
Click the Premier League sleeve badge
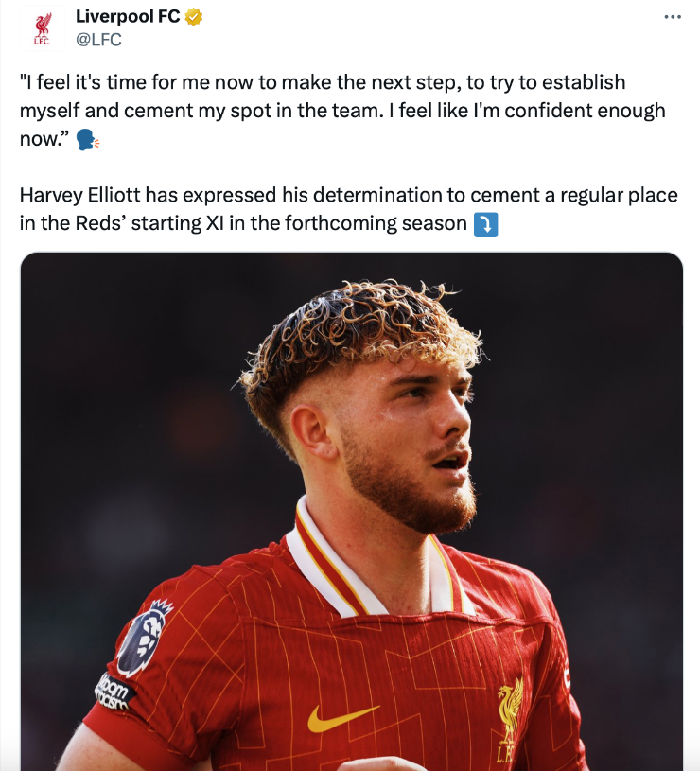144,639
